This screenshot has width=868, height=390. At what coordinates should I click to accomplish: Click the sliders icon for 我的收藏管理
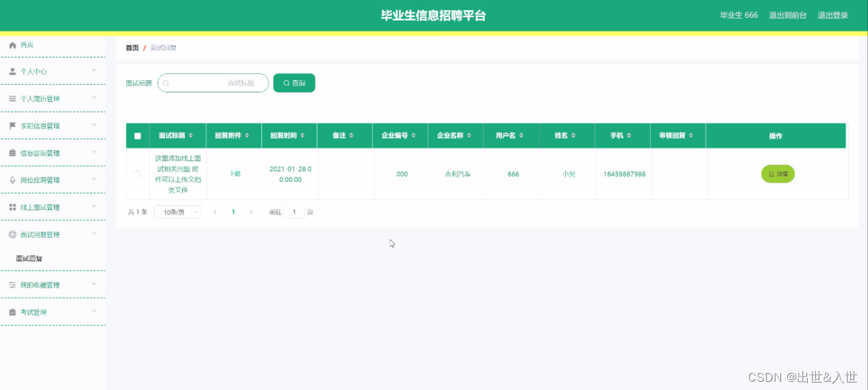[12, 285]
